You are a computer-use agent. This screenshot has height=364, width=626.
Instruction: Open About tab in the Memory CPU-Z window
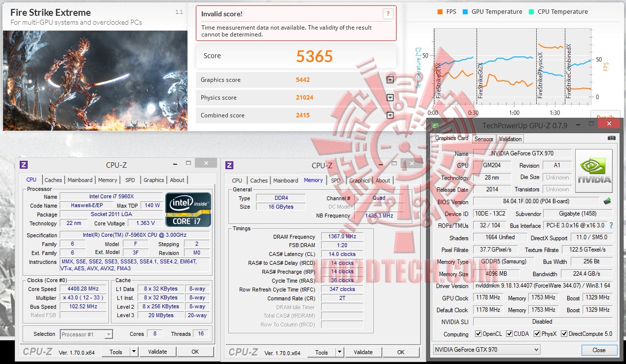tap(383, 181)
